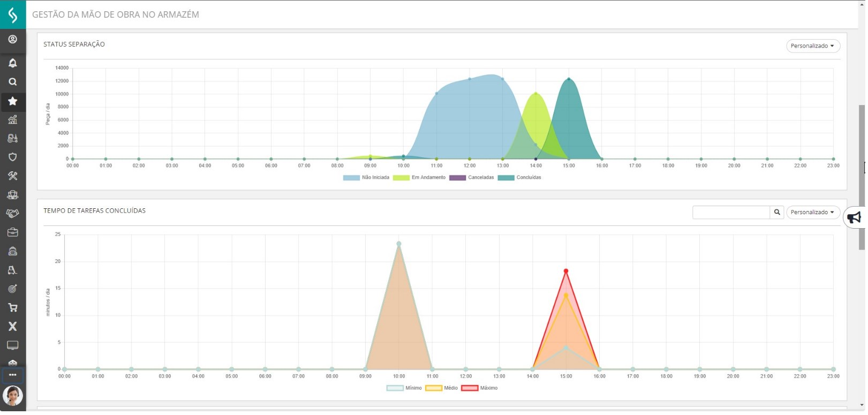The width and height of the screenshot is (868, 415).
Task: Click the megaphone announcement button
Action: click(x=855, y=218)
